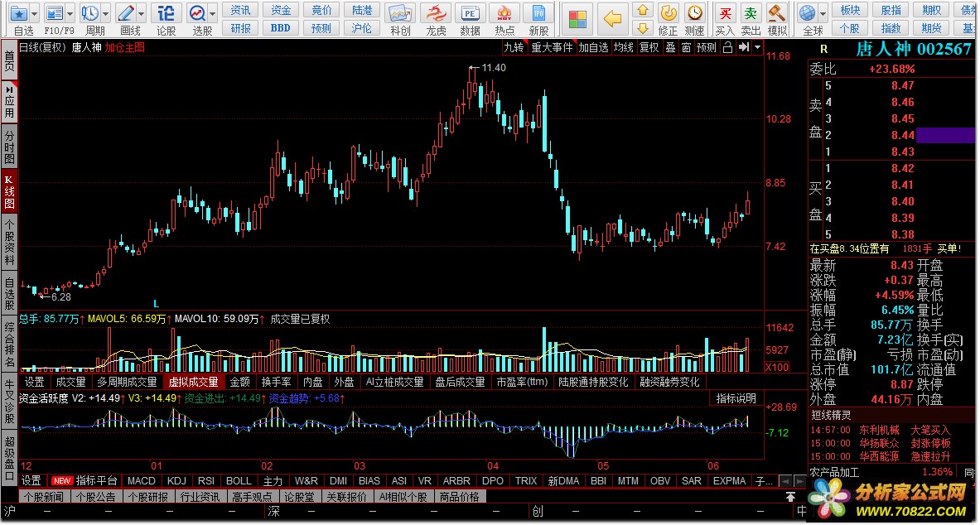Image resolution: width=980 pixels, height=525 pixels.
Task: Open the 分时图 sidebar tab
Action: [x=9, y=147]
